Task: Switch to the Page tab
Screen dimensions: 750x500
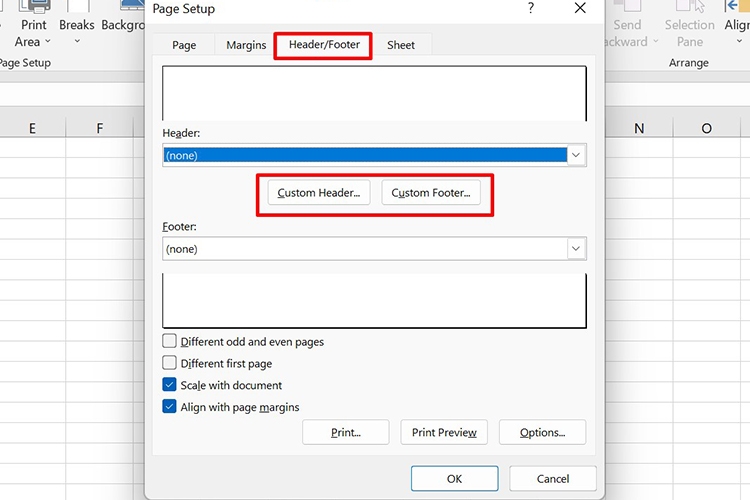Action: [184, 45]
